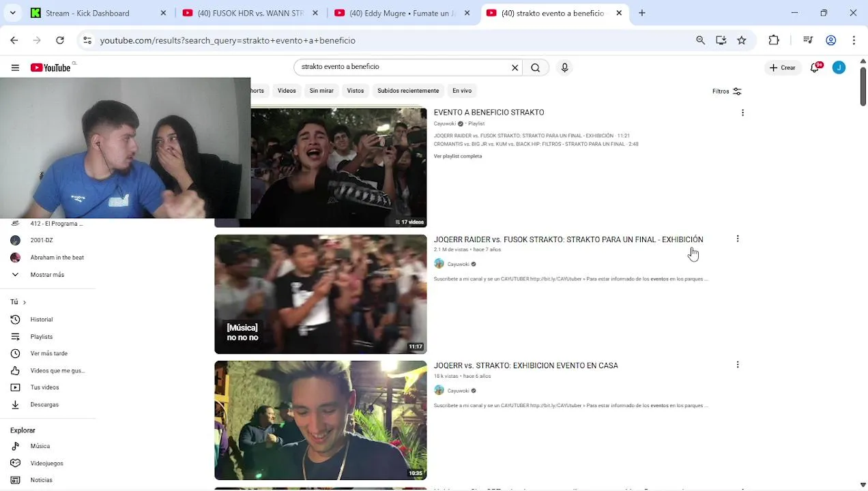
Task: Play the 10:35 video thumbnail
Action: click(321, 421)
